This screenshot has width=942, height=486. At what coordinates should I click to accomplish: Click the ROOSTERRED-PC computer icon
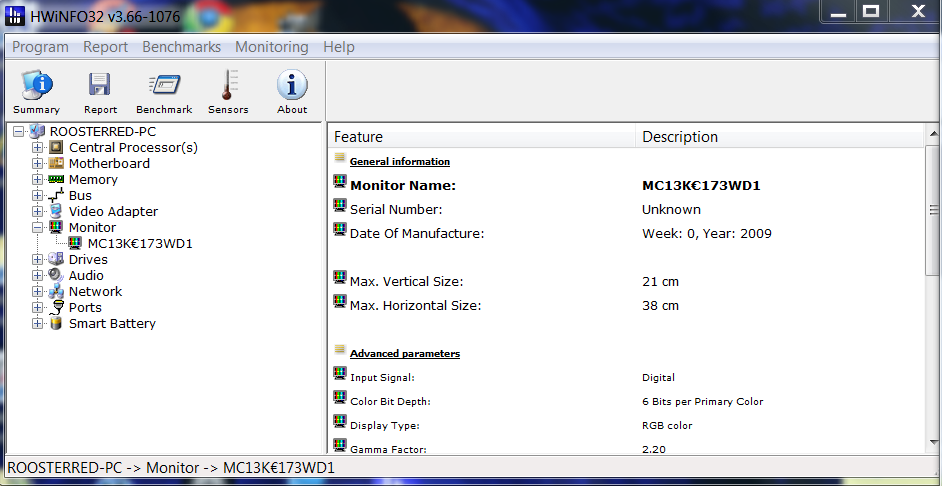(37, 131)
